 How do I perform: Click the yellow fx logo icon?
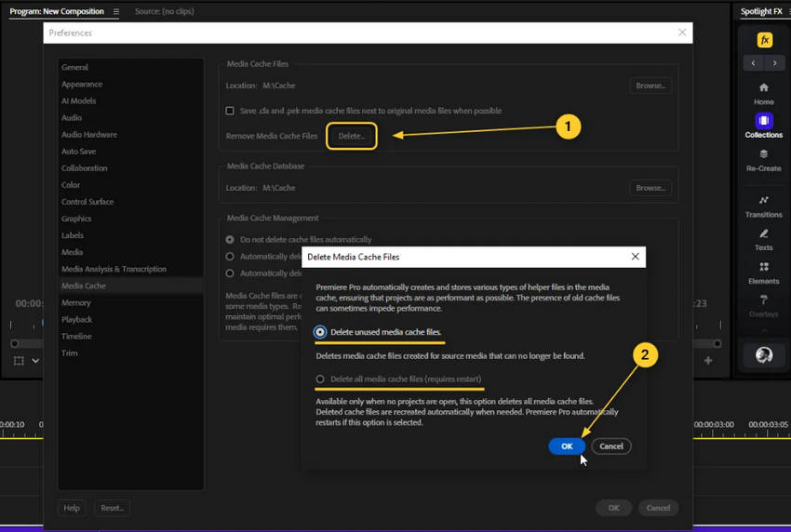(x=764, y=40)
